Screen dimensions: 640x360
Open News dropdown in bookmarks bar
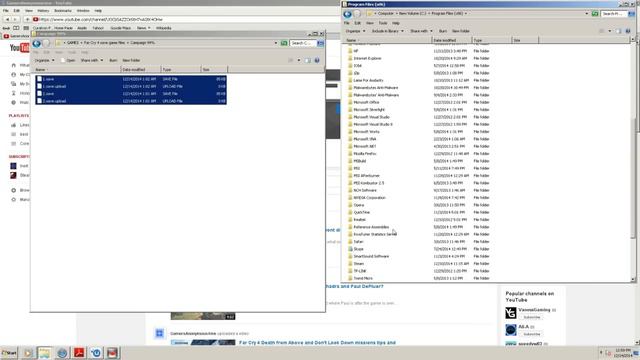point(143,28)
